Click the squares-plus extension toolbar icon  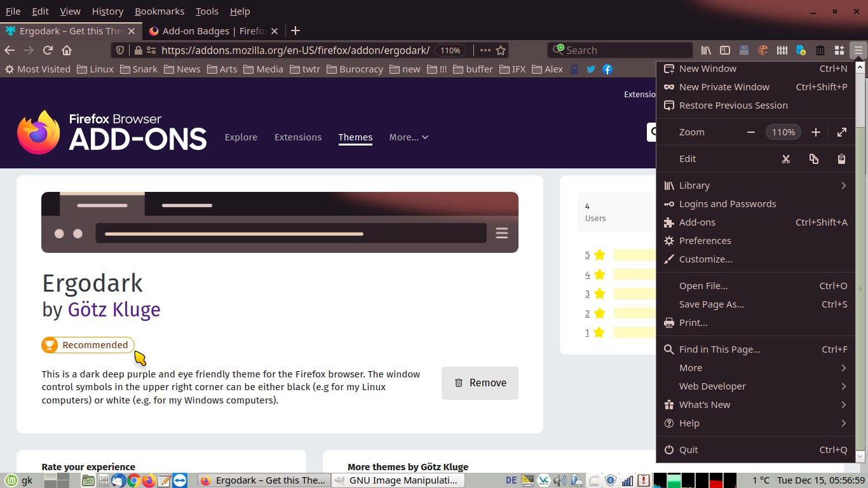point(839,50)
